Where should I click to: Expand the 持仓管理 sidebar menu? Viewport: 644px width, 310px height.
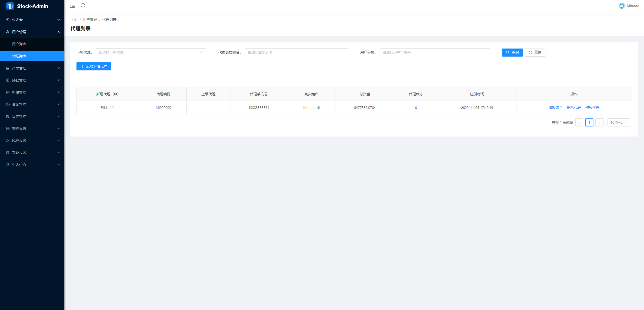(x=32, y=80)
